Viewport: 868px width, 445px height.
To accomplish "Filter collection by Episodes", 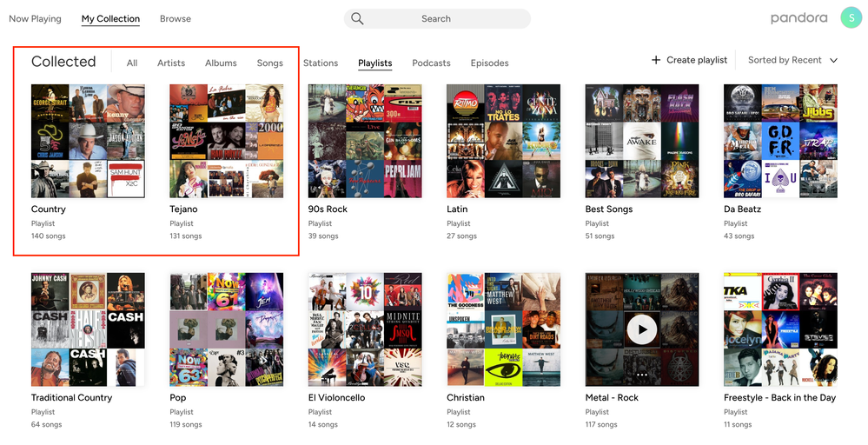I will click(489, 63).
